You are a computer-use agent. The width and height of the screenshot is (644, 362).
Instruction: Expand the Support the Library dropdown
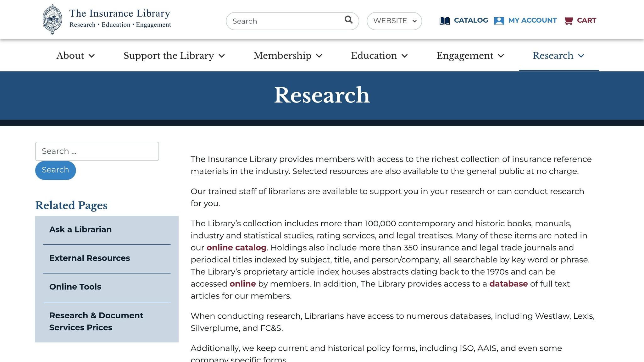pyautogui.click(x=222, y=57)
